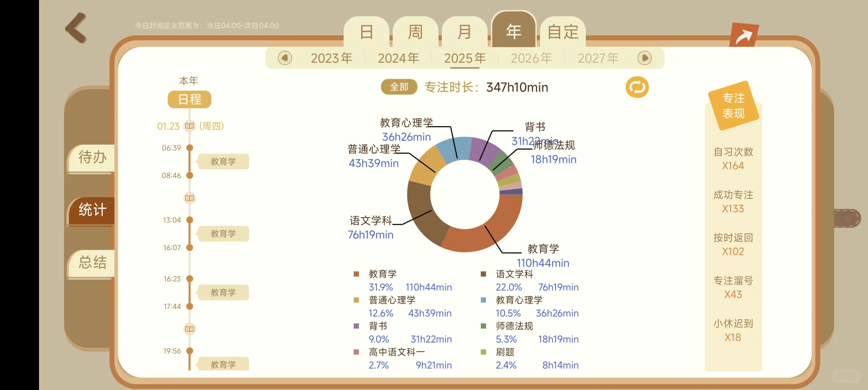Open 教育学 entry starting 19:56
The image size is (868, 390).
[223, 364]
